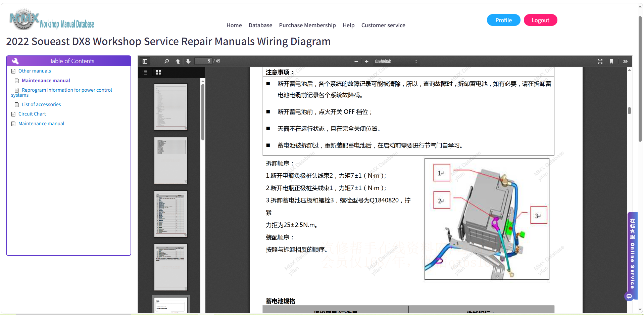Click the page number input field
The image size is (644, 315).
pos(203,61)
